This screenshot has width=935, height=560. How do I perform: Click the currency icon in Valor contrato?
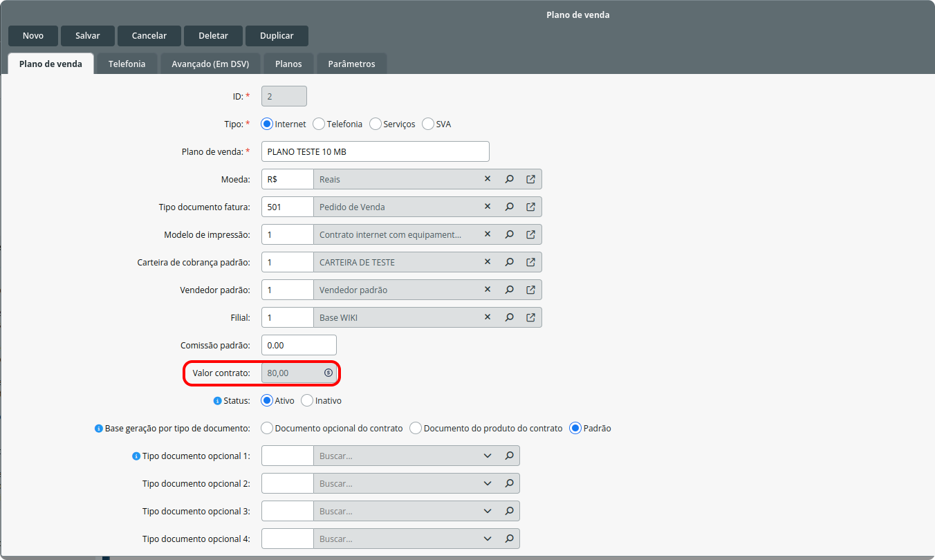click(x=328, y=373)
